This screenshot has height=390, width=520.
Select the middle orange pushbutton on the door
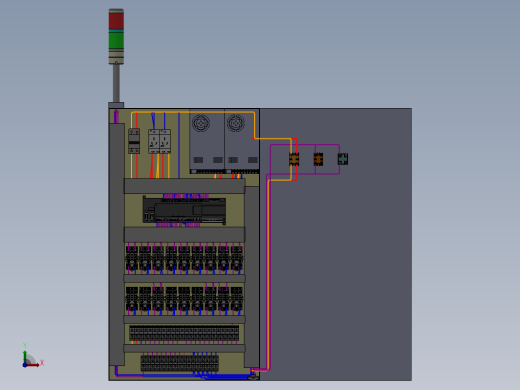point(318,159)
